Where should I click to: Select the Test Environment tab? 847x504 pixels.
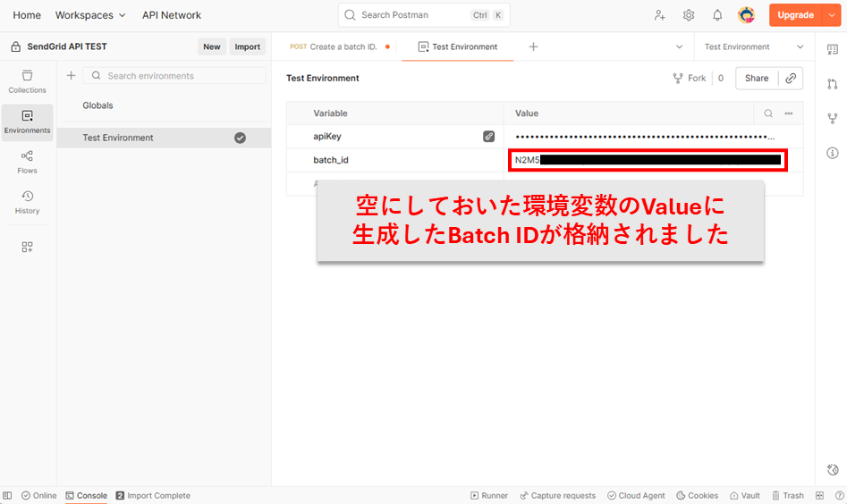(x=458, y=47)
